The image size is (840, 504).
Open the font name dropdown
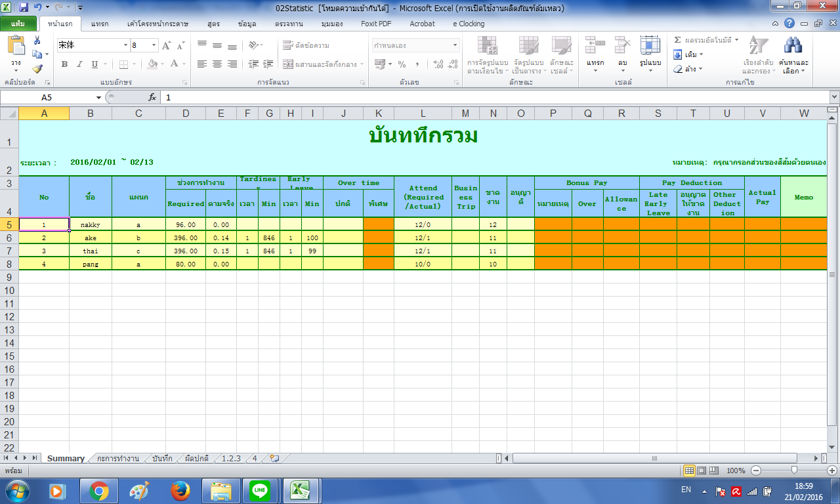[125, 45]
